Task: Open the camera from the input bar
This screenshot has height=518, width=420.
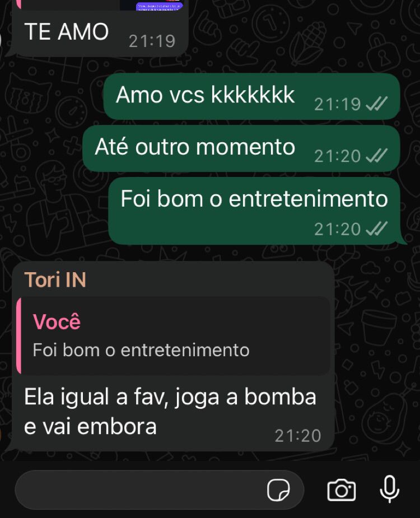Action: click(342, 490)
